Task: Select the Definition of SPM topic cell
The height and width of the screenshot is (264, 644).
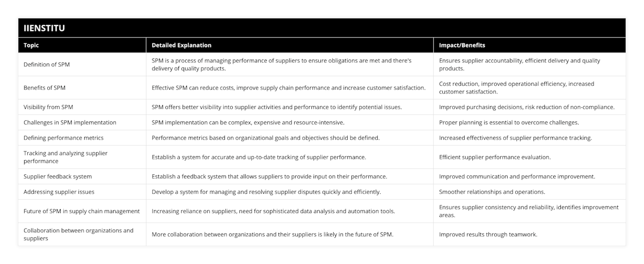Action: point(47,64)
